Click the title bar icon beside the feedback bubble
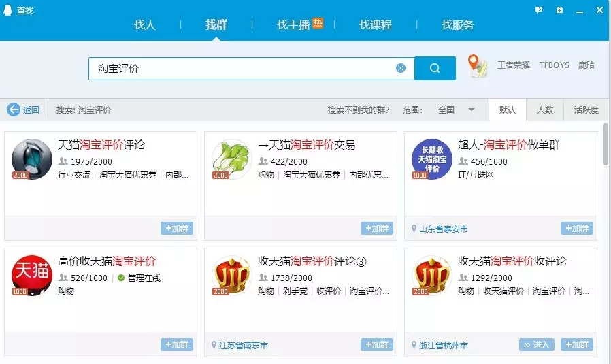Viewport: 611px width, 364px height. (559, 10)
